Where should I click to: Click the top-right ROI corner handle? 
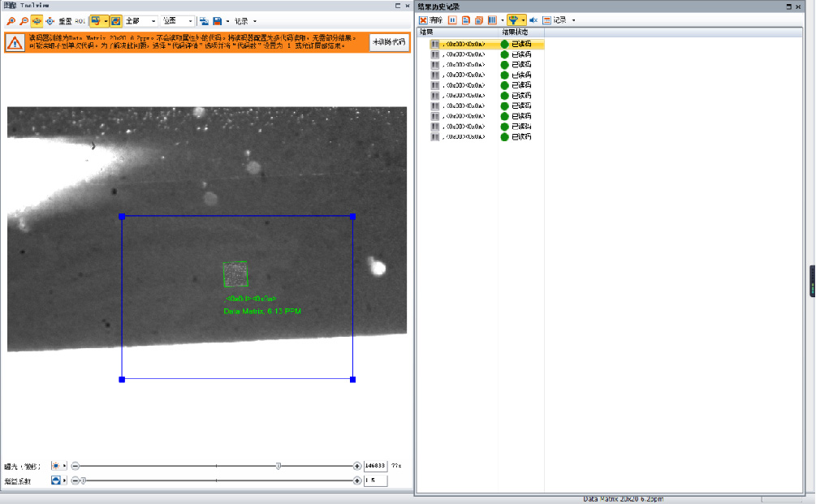pyautogui.click(x=353, y=217)
